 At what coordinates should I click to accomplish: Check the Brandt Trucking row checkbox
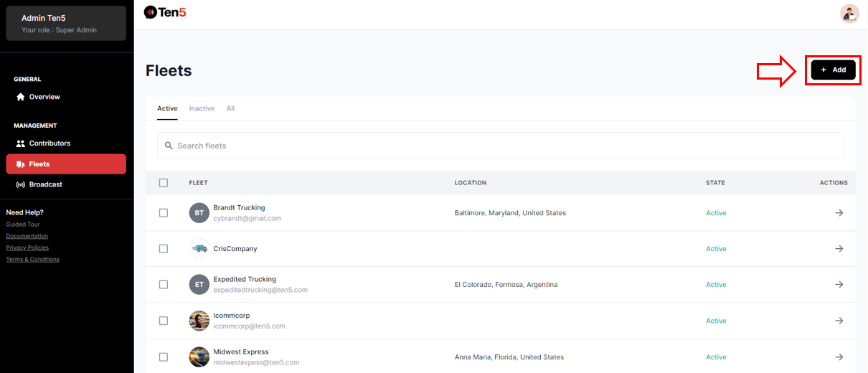(x=164, y=213)
